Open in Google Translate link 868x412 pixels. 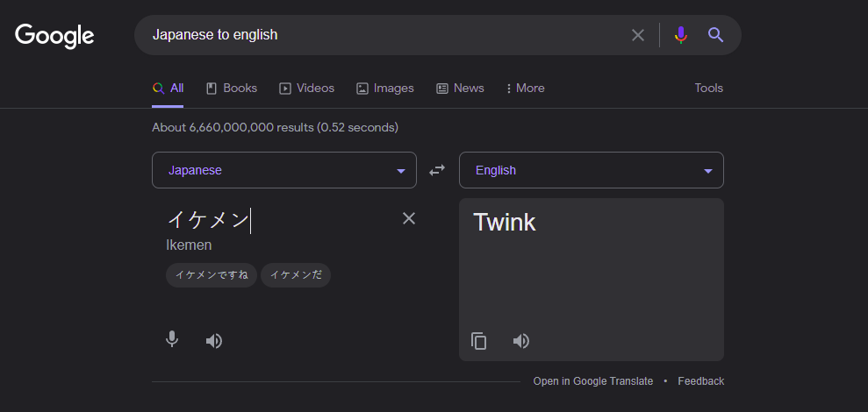[x=592, y=381]
